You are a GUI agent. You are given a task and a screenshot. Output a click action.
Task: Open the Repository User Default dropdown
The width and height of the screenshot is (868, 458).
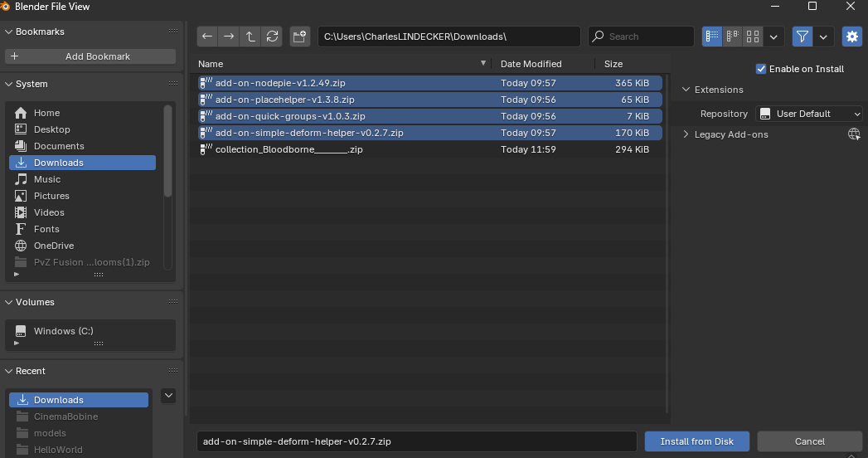pos(809,114)
